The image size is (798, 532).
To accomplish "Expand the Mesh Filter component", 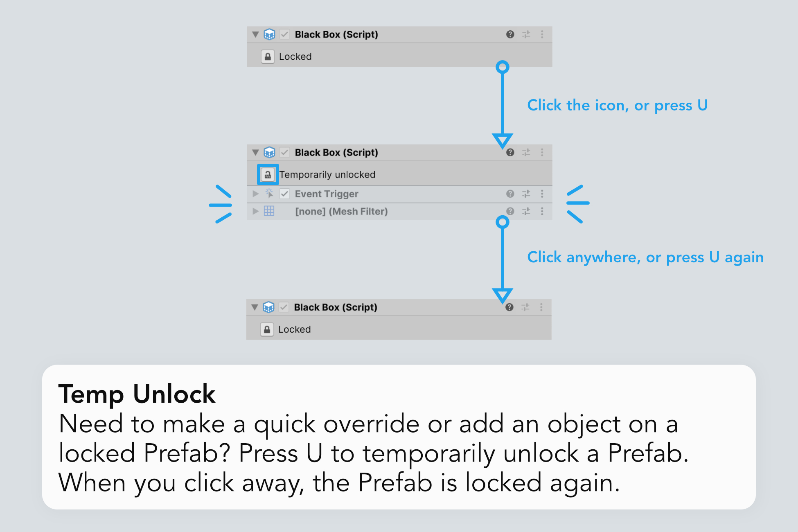I will 255,211.
